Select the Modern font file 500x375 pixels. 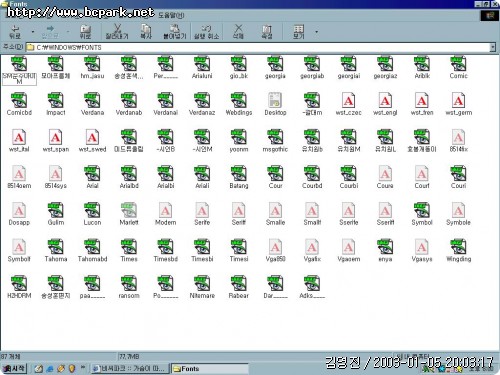tap(166, 214)
